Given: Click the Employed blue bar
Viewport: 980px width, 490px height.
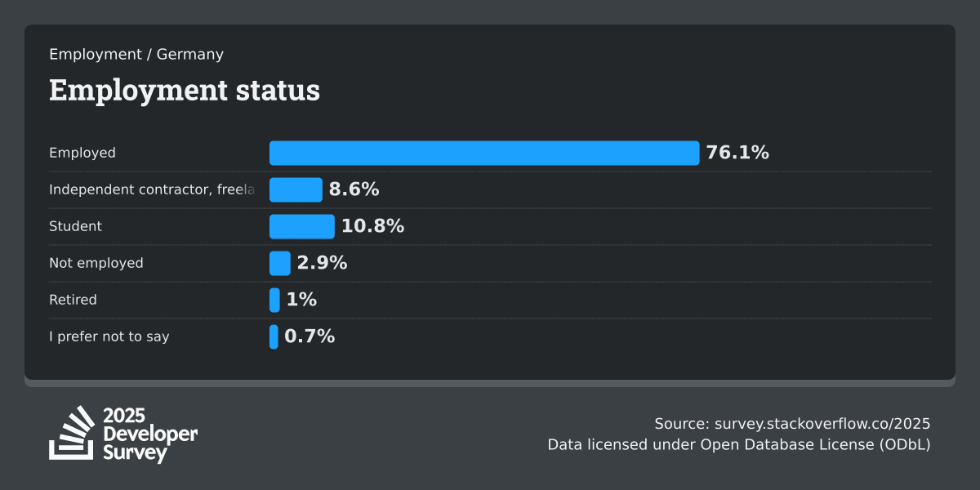Looking at the screenshot, I should click(x=484, y=154).
